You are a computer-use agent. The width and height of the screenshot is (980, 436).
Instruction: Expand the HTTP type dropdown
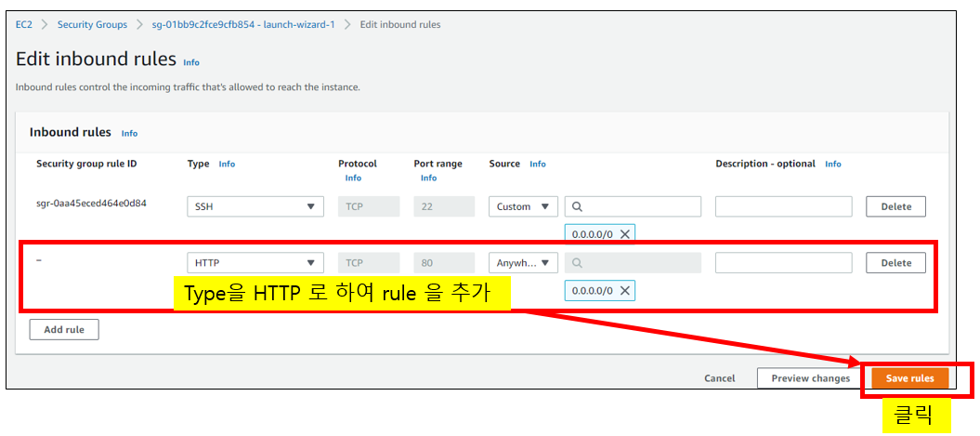[x=255, y=263]
